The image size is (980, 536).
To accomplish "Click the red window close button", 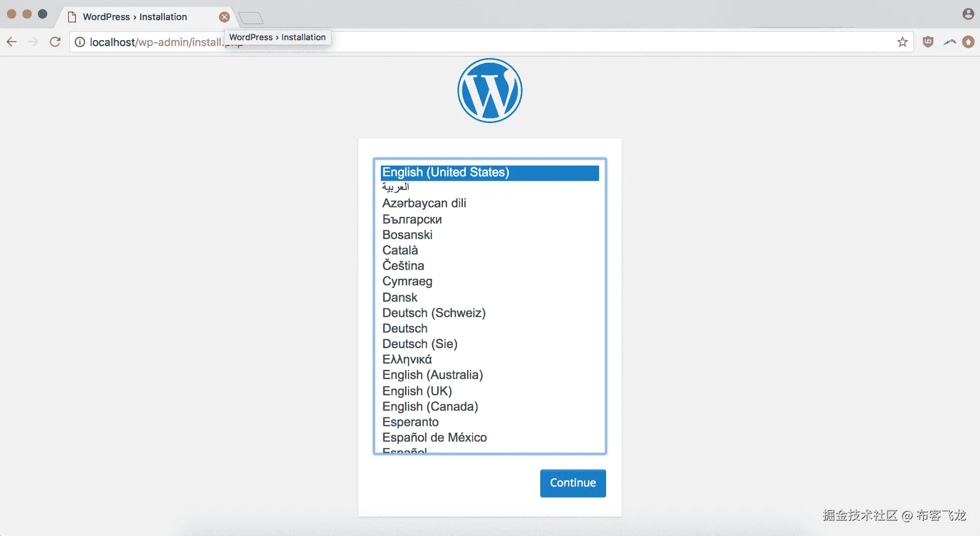I will click(12, 14).
